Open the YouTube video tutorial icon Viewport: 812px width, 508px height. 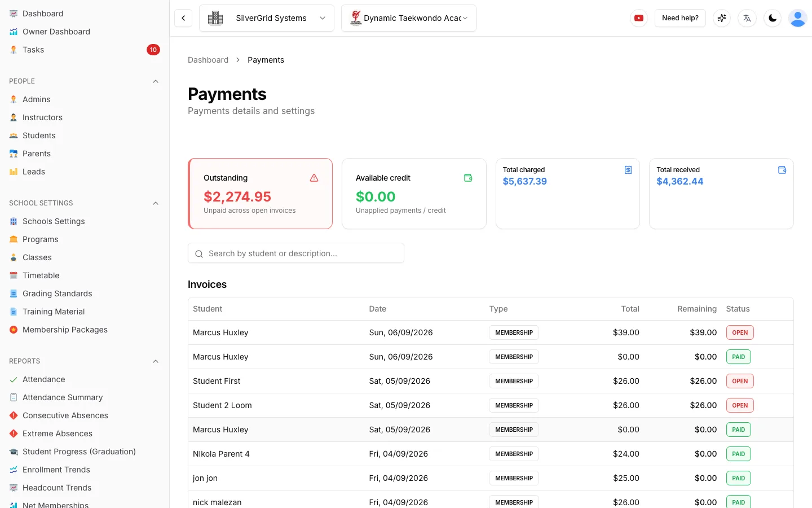[639, 18]
